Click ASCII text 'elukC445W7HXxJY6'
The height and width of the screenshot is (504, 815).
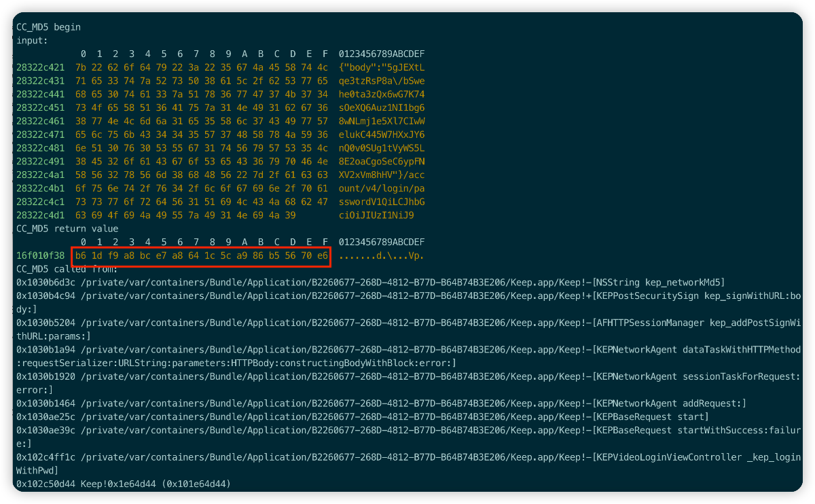382,134
